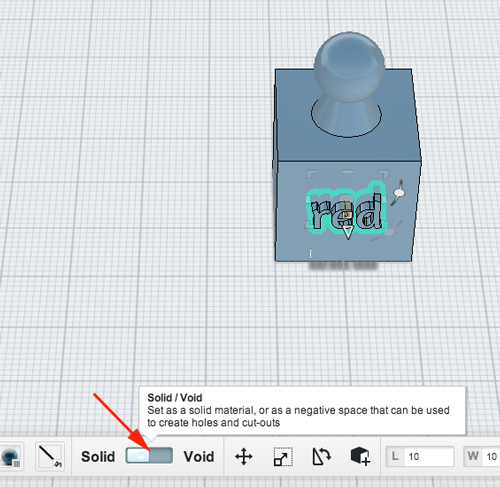Click the top-center dash handle above text
This screenshot has height=487, width=500.
[x=348, y=171]
